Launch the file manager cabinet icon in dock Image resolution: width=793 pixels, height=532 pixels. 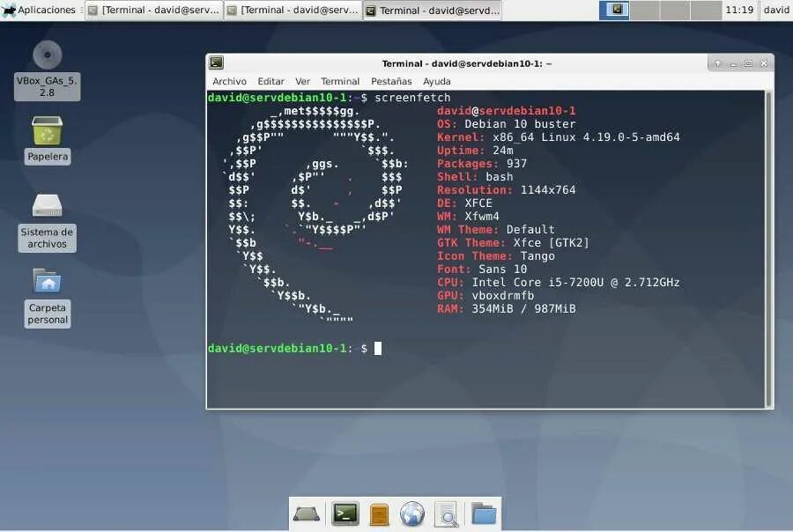tap(379, 514)
